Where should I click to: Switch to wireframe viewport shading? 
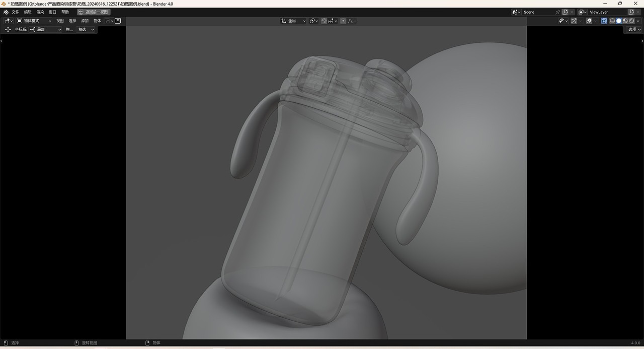[612, 21]
